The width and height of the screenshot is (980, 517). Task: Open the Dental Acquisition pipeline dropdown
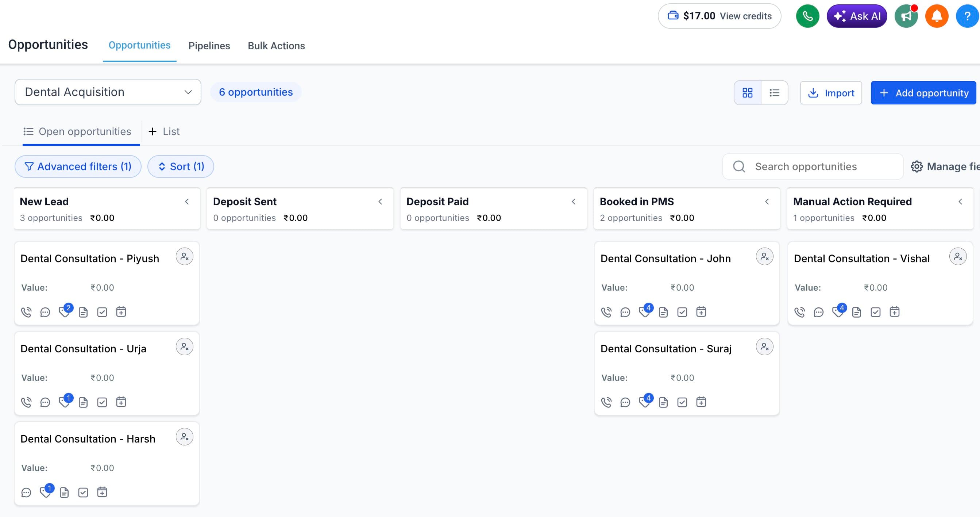point(108,92)
